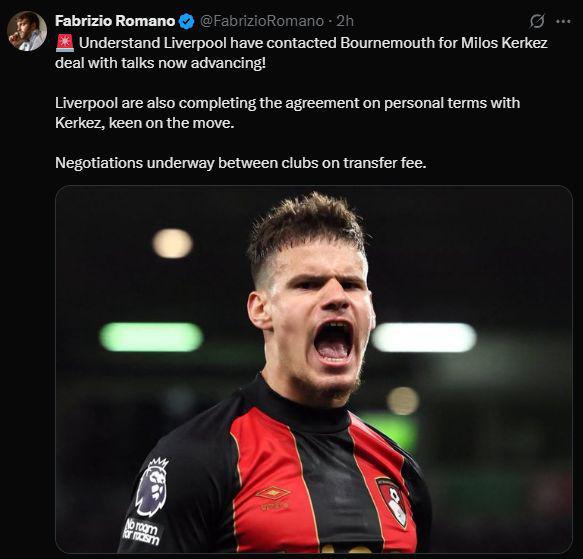Click the red siren emoji

pos(65,43)
